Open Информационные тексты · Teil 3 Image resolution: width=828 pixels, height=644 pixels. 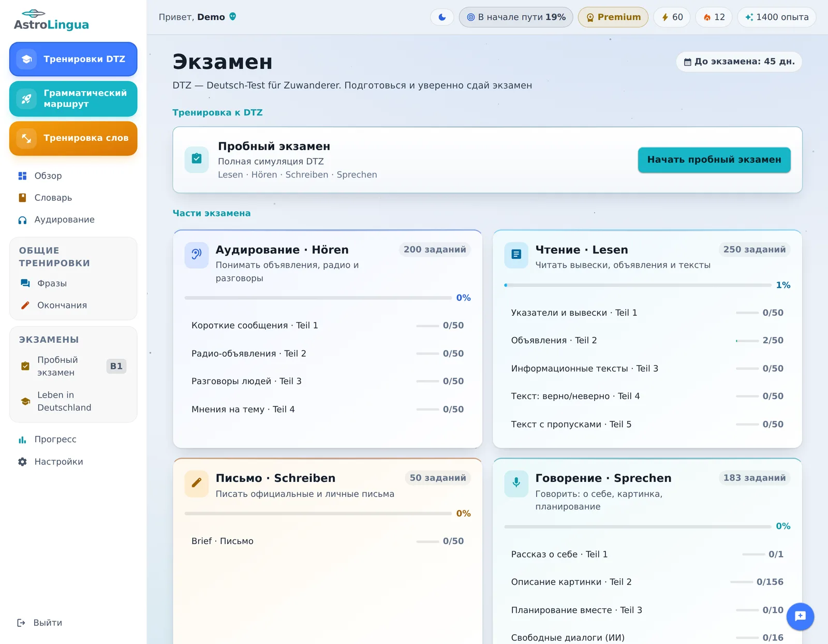click(x=647, y=369)
